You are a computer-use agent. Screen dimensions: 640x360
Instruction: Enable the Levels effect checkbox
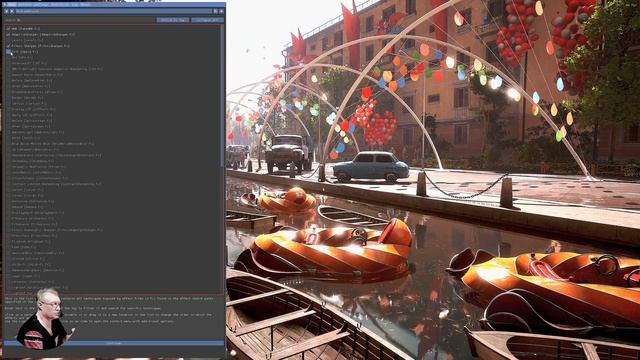click(8, 40)
